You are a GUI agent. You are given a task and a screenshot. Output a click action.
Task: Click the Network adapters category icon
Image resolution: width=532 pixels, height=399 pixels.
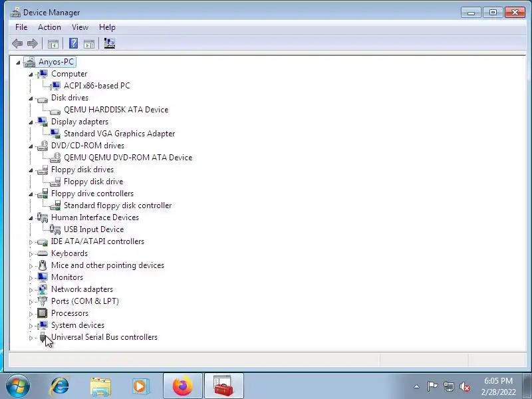point(43,289)
